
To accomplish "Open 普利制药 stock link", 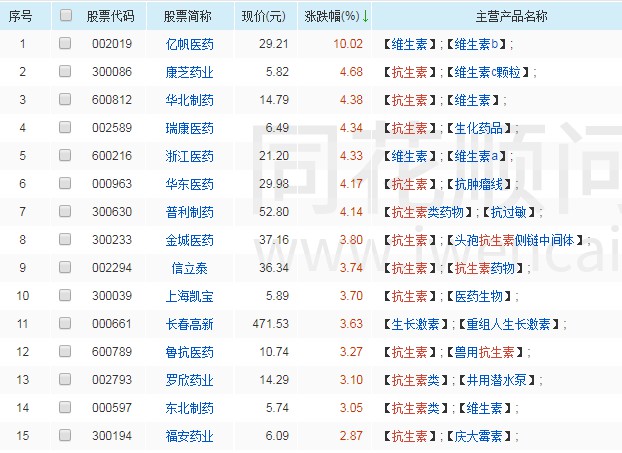I will [190, 212].
